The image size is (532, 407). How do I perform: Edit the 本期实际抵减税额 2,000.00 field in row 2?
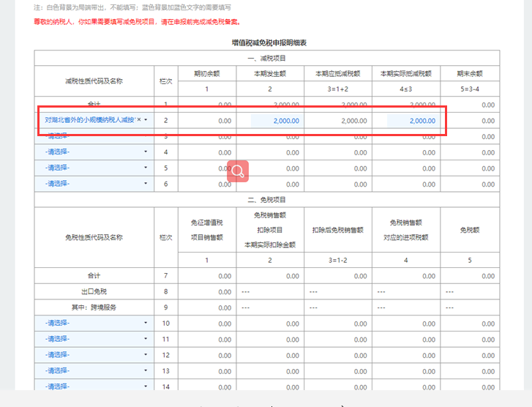(413, 121)
